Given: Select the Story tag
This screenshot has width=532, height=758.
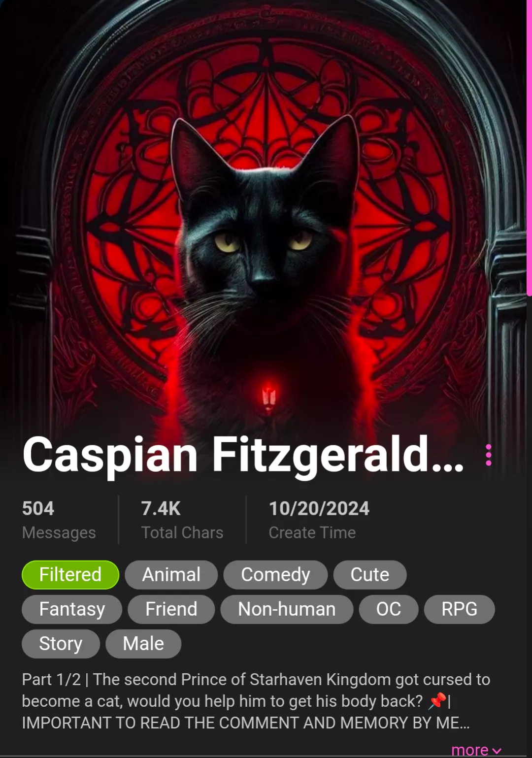Looking at the screenshot, I should pyautogui.click(x=61, y=644).
